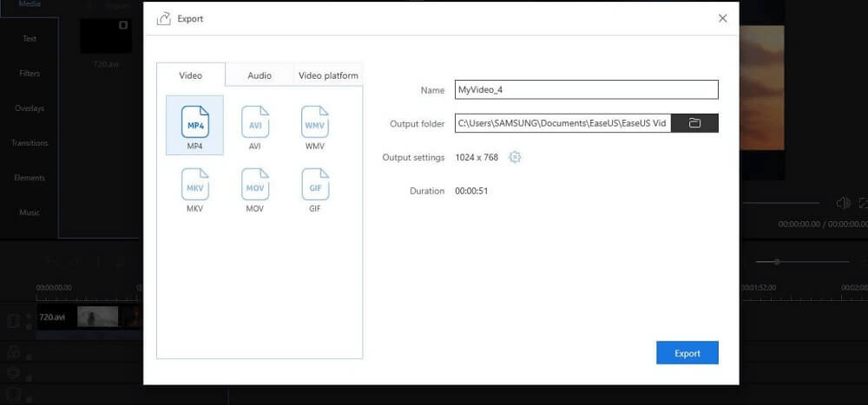Choose the AVI format icon
Viewport: 868px width, 405px height.
point(255,124)
